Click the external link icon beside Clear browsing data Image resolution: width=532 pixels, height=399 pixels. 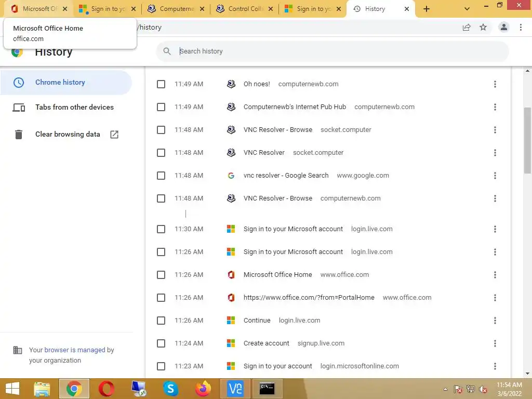coord(114,135)
